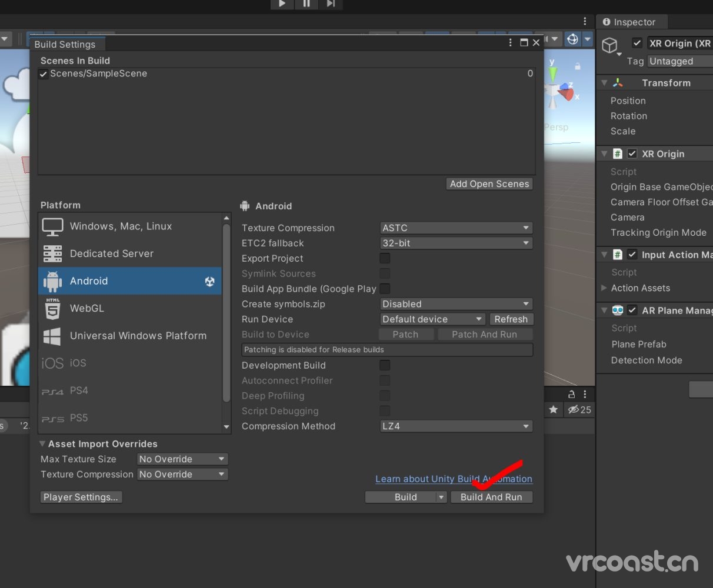713x588 pixels.
Task: Adjust the camera speed control showing 25
Action: [x=579, y=410]
